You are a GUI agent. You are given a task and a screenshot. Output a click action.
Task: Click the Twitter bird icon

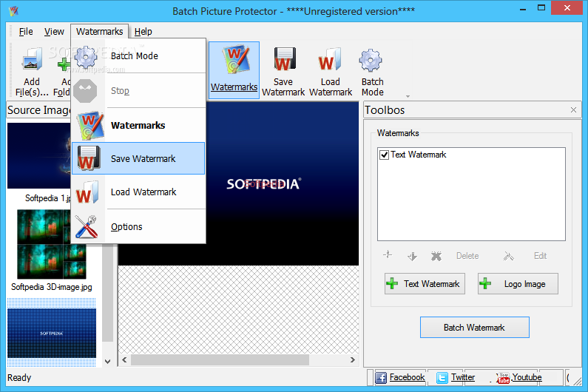coord(442,378)
